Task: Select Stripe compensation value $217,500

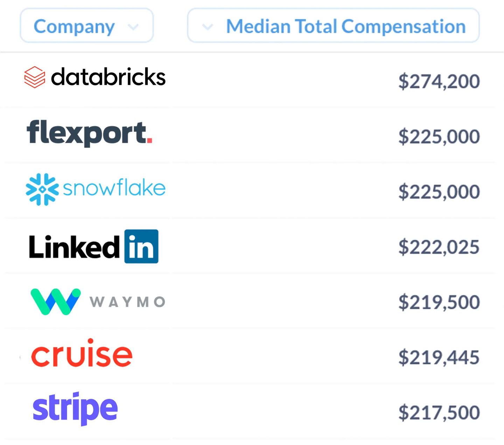Action: pyautogui.click(x=439, y=412)
